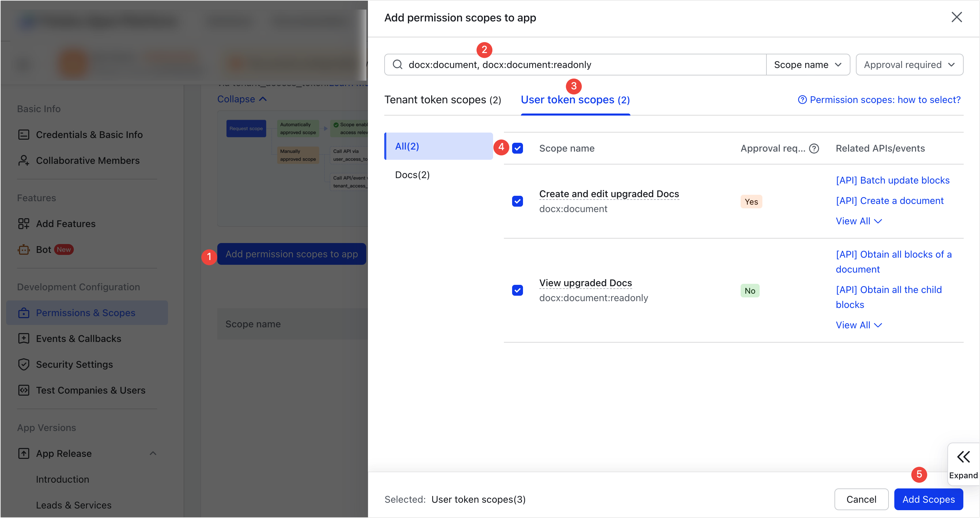980x518 pixels.
Task: Open the [API] Create a document link
Action: pos(890,201)
